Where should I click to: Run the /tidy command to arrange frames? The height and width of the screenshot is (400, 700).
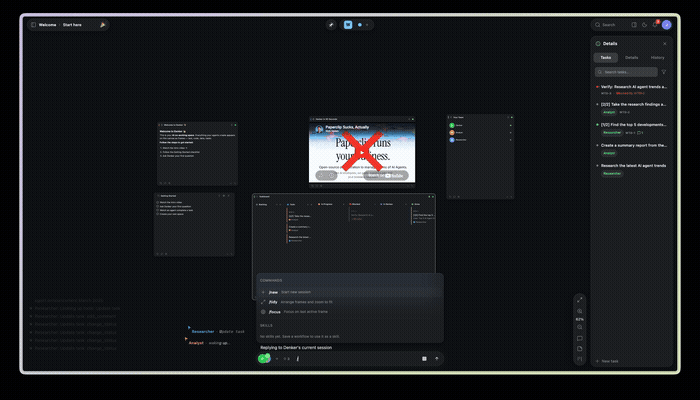tap(350, 302)
